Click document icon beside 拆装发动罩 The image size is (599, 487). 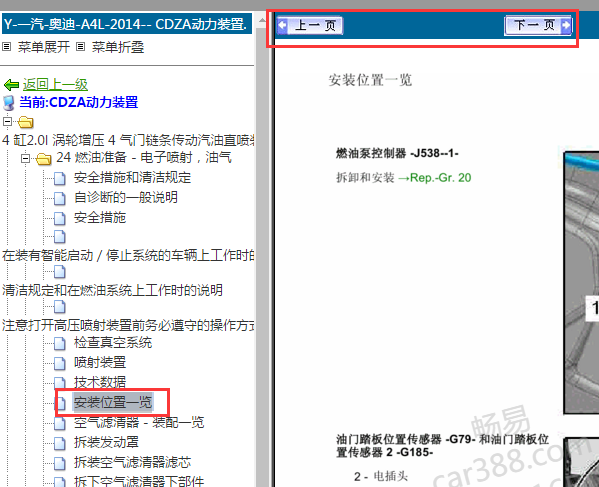pyautogui.click(x=60, y=443)
